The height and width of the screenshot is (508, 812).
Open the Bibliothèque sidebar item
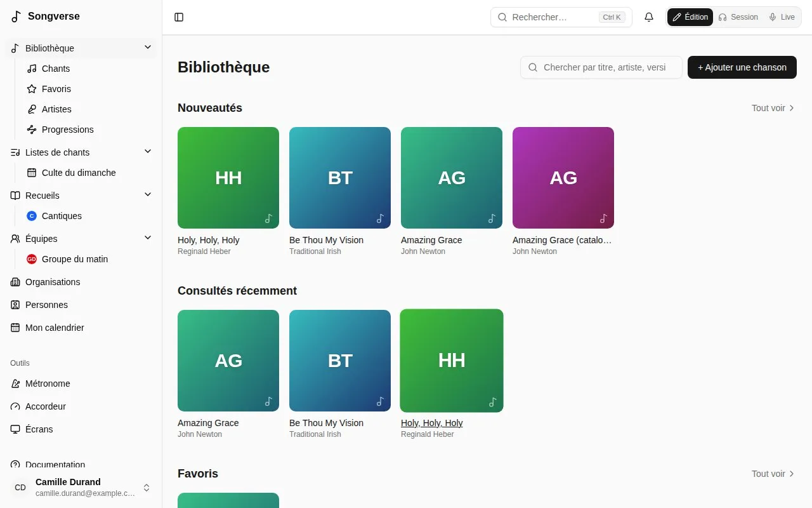pos(81,48)
